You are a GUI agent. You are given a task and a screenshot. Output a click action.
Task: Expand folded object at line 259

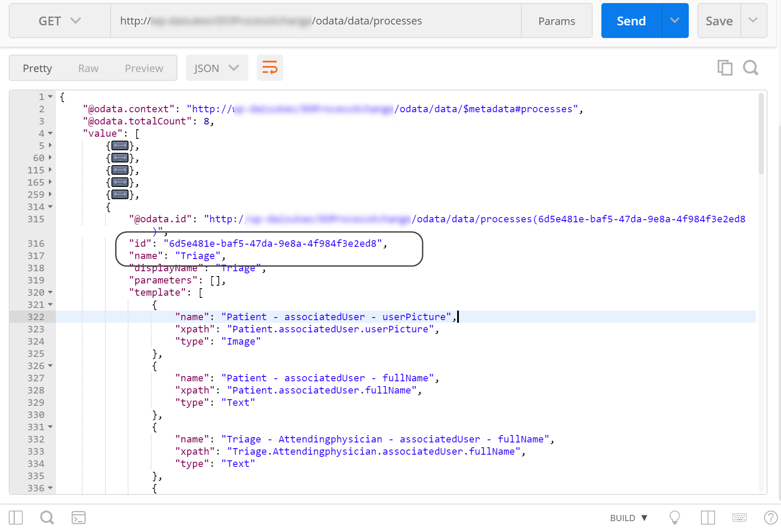click(50, 194)
